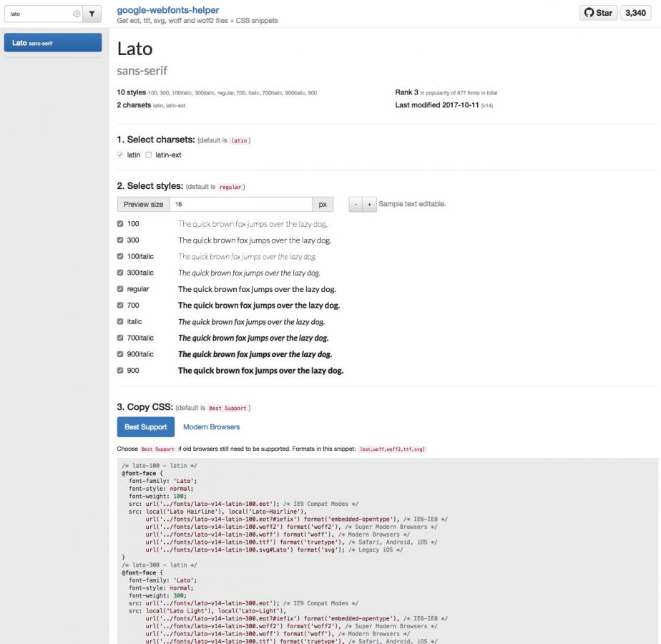Uncheck the 100italic style checkbox
The width and height of the screenshot is (661, 644).
pos(120,256)
